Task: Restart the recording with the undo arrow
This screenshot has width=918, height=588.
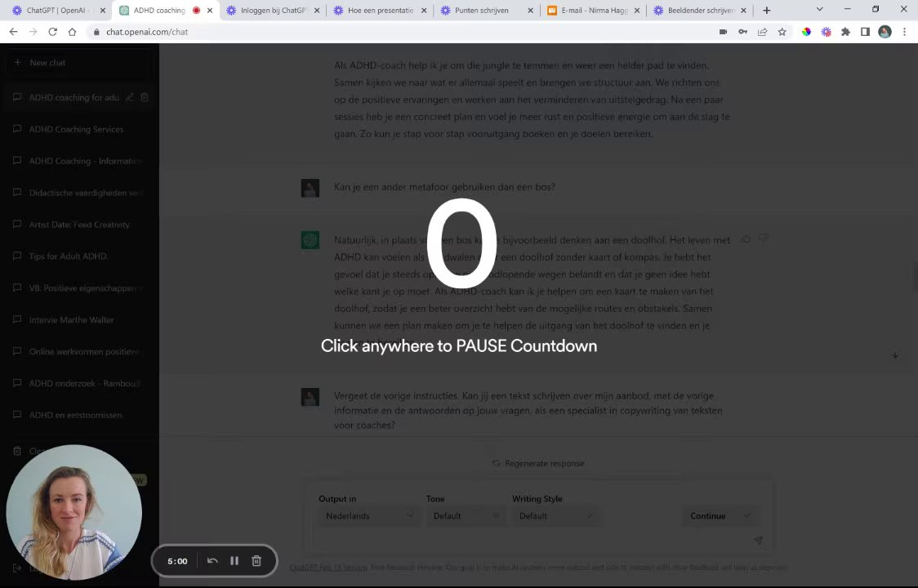Action: (212, 561)
